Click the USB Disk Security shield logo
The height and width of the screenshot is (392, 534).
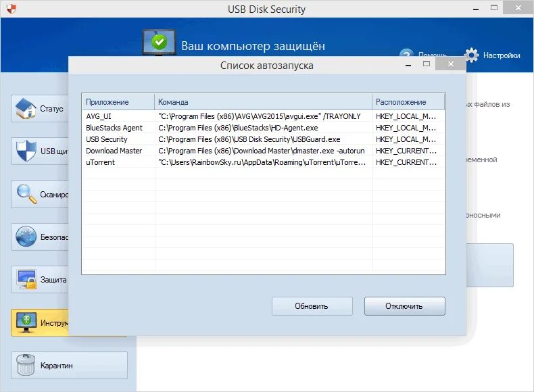click(11, 9)
